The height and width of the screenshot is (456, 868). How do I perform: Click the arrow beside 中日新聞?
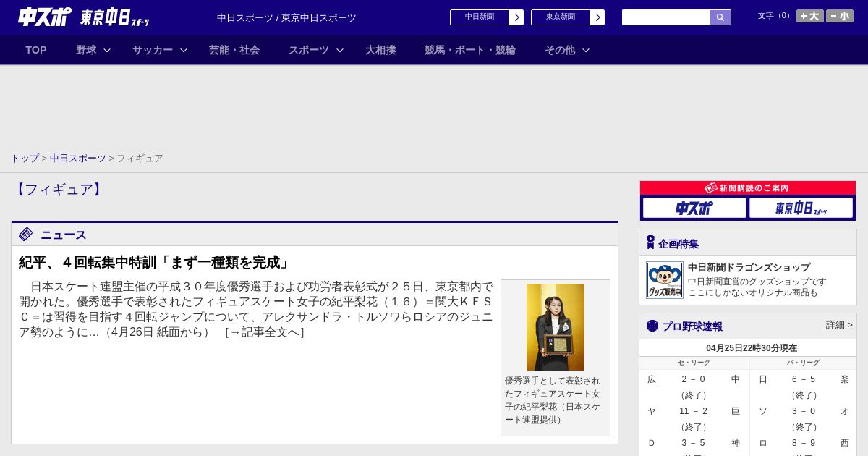coord(516,17)
